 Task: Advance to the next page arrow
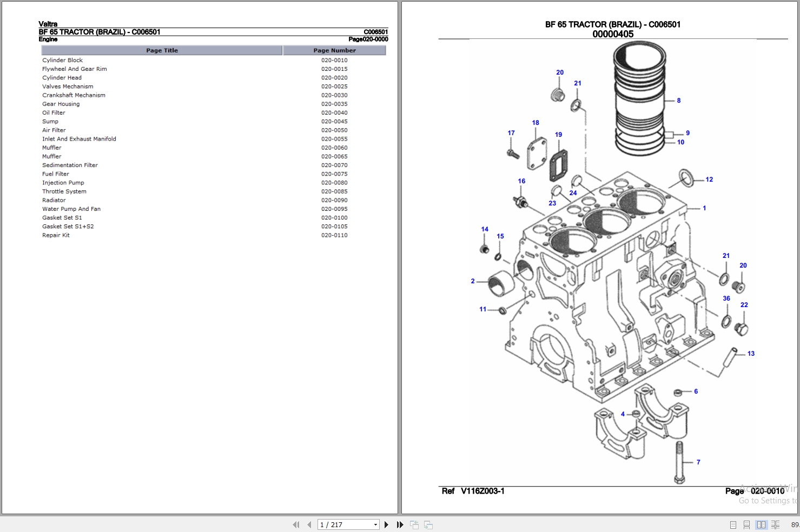coord(386,524)
